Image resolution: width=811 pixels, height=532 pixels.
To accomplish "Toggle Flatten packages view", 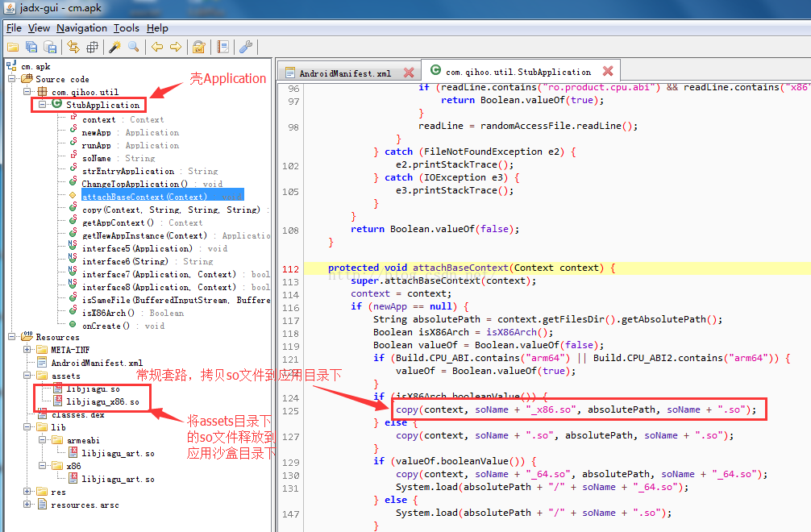I will [x=93, y=48].
